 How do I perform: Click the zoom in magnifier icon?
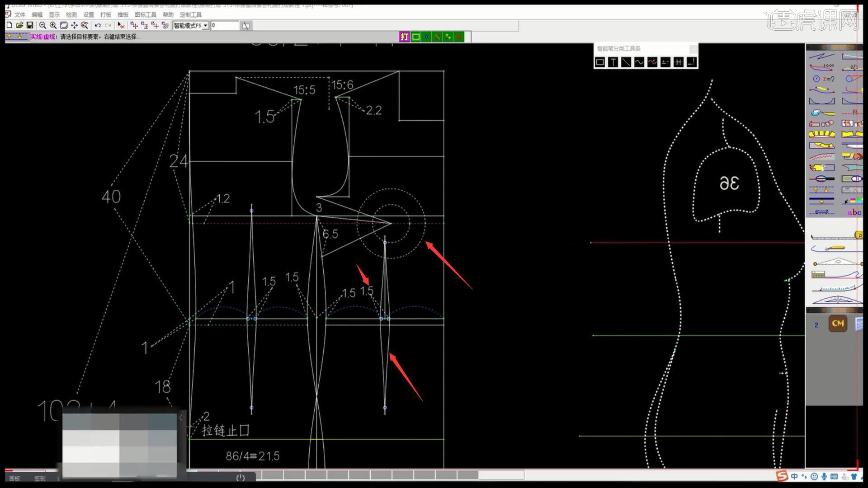click(x=53, y=25)
